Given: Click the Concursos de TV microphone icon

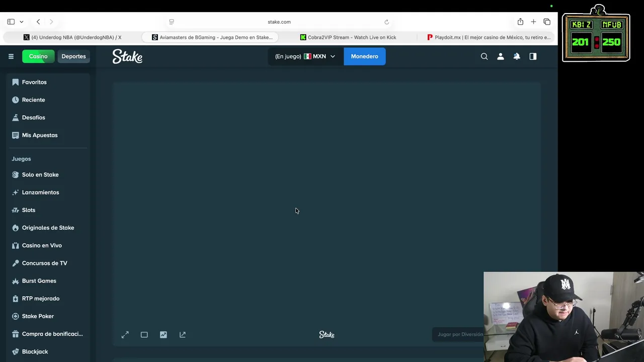Looking at the screenshot, I should coord(15,263).
